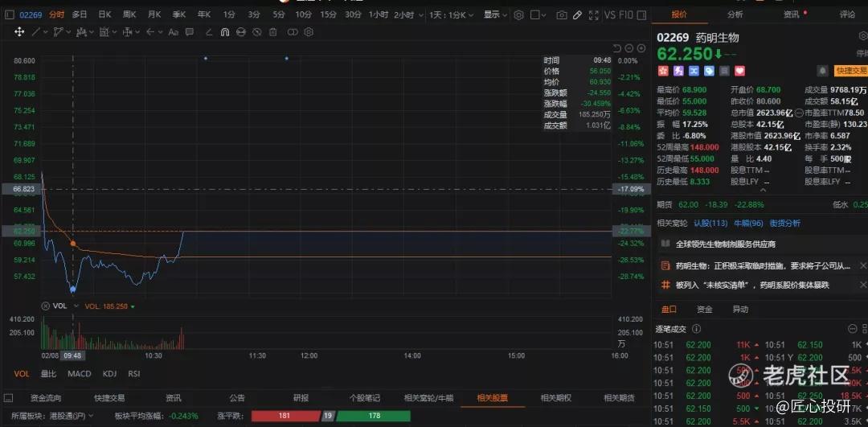Open 街货分析 link

pyautogui.click(x=784, y=224)
